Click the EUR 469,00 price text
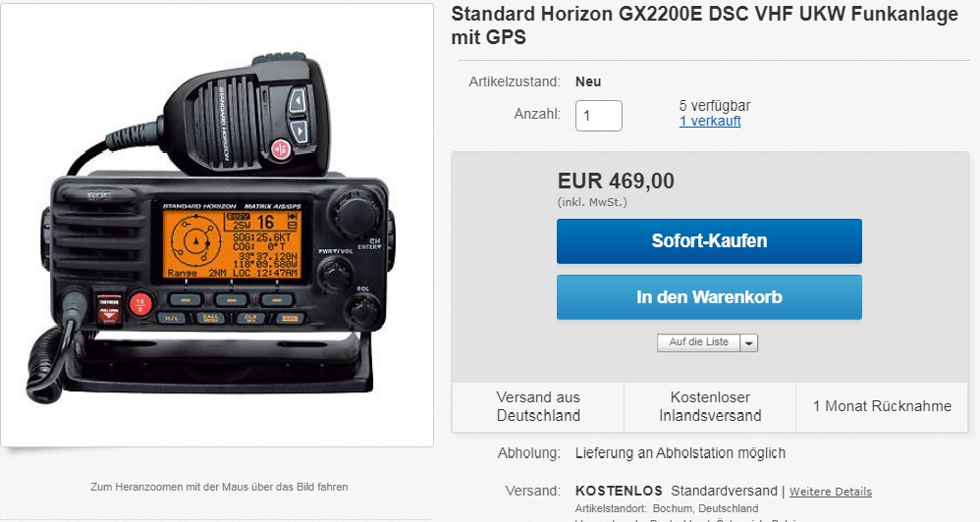Image resolution: width=980 pixels, height=522 pixels. tap(616, 182)
